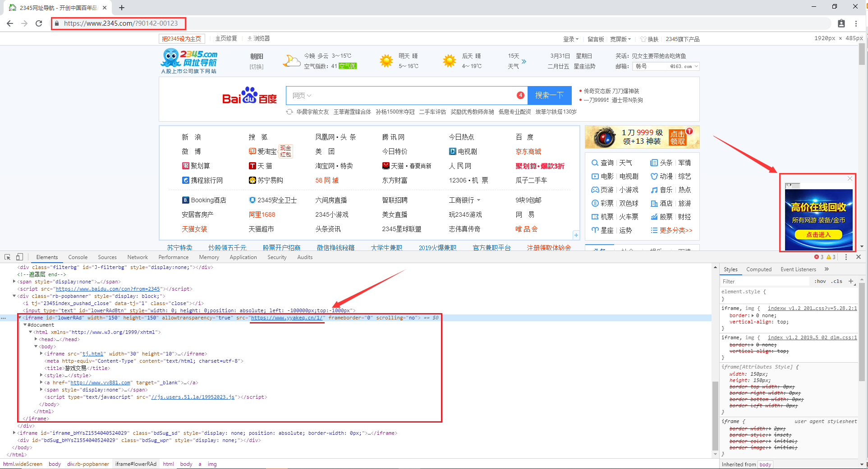
Task: Click the 搜索一下 search button
Action: click(550, 96)
